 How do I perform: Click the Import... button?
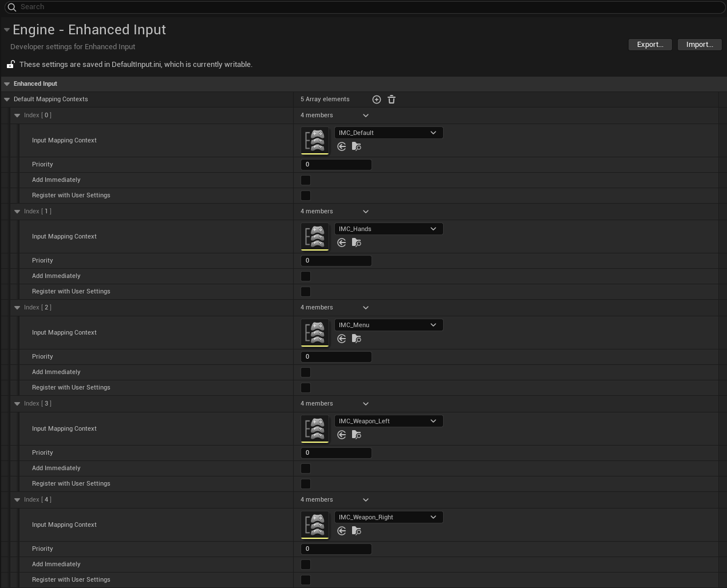[x=700, y=45]
